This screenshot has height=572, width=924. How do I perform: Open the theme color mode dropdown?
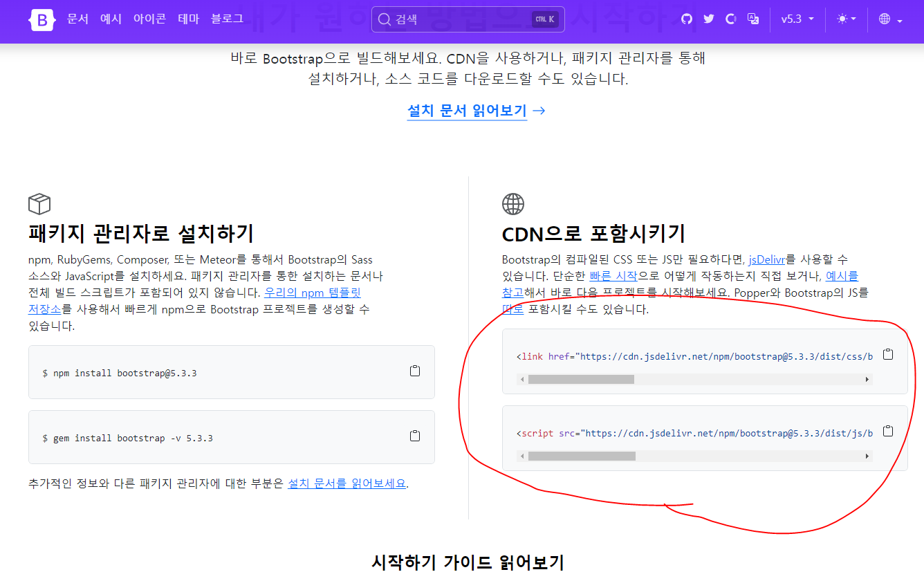tap(847, 19)
